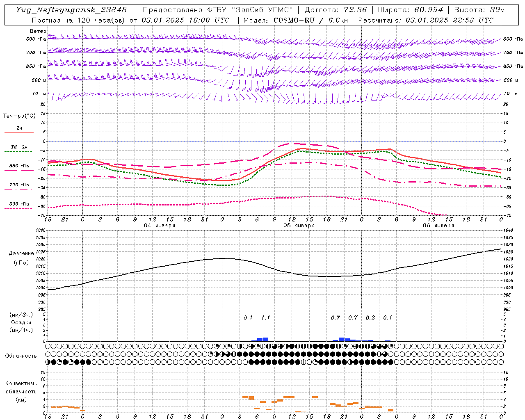Click the (мм/3ч.) unit label

[x=21, y=315]
